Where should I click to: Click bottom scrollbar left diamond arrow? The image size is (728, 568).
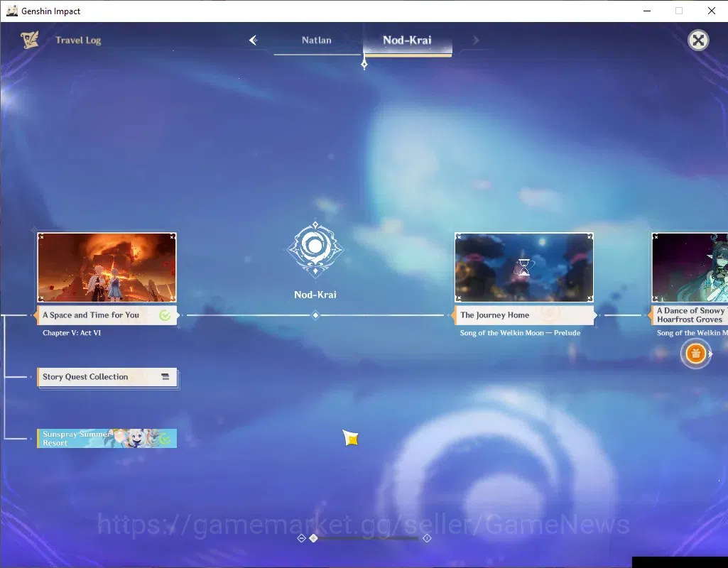click(x=301, y=538)
